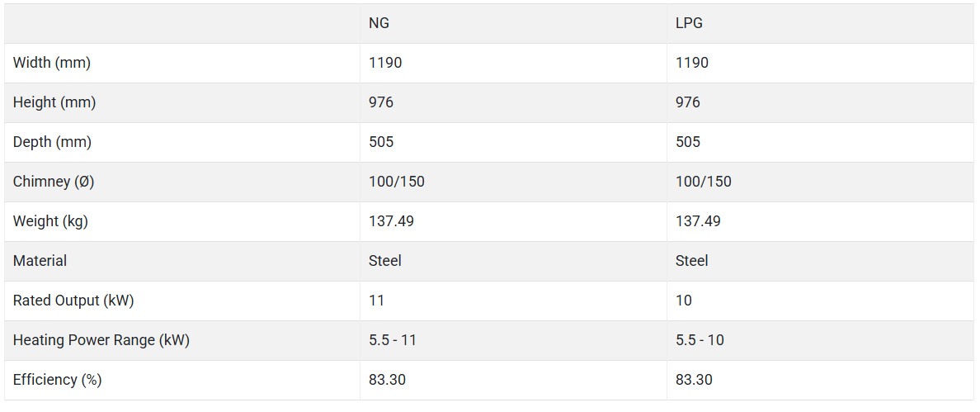Click the Depth (mm) row label
This screenshot has height=412, width=980.
pyautogui.click(x=52, y=142)
